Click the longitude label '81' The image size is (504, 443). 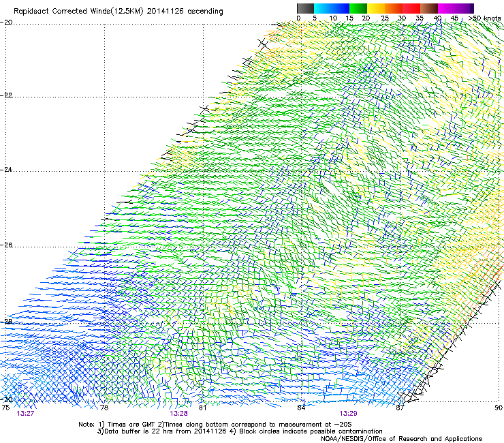(x=202, y=408)
